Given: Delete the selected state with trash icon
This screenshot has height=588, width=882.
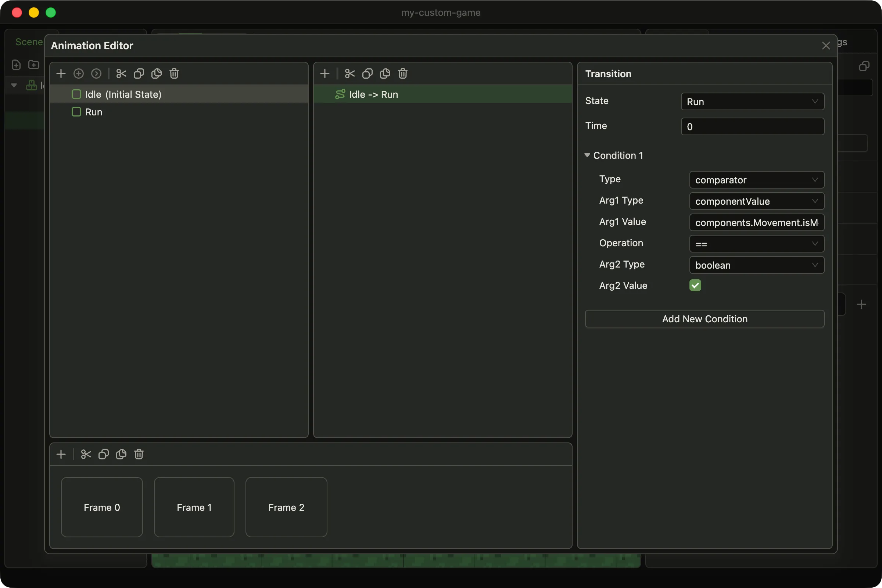Looking at the screenshot, I should pos(174,73).
